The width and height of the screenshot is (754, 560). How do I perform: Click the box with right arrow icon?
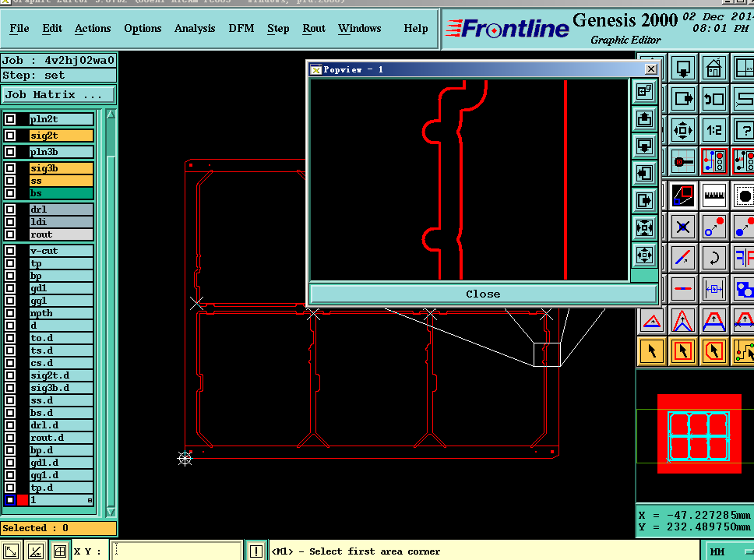tap(683, 99)
